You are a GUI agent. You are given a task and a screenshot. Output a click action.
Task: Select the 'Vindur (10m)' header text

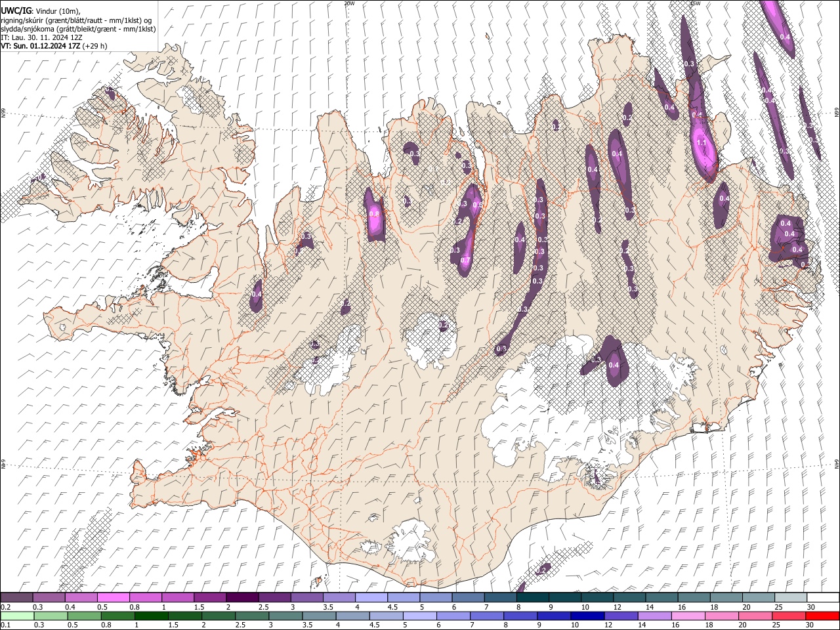57,11
